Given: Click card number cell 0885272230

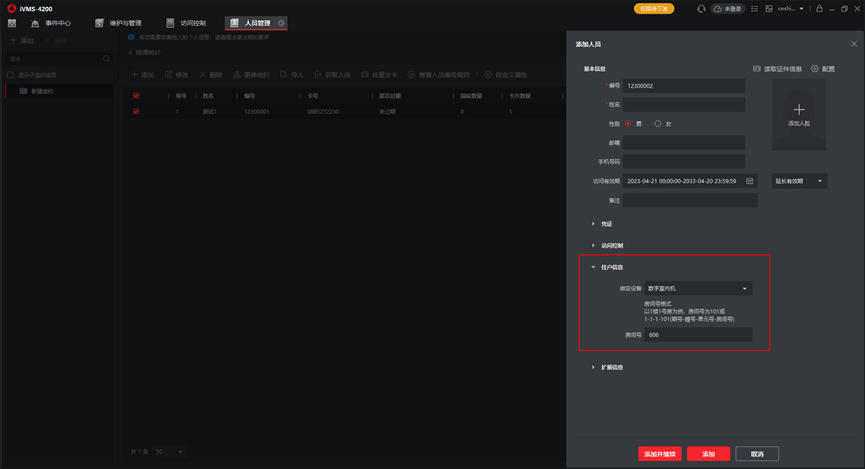Looking at the screenshot, I should (323, 111).
